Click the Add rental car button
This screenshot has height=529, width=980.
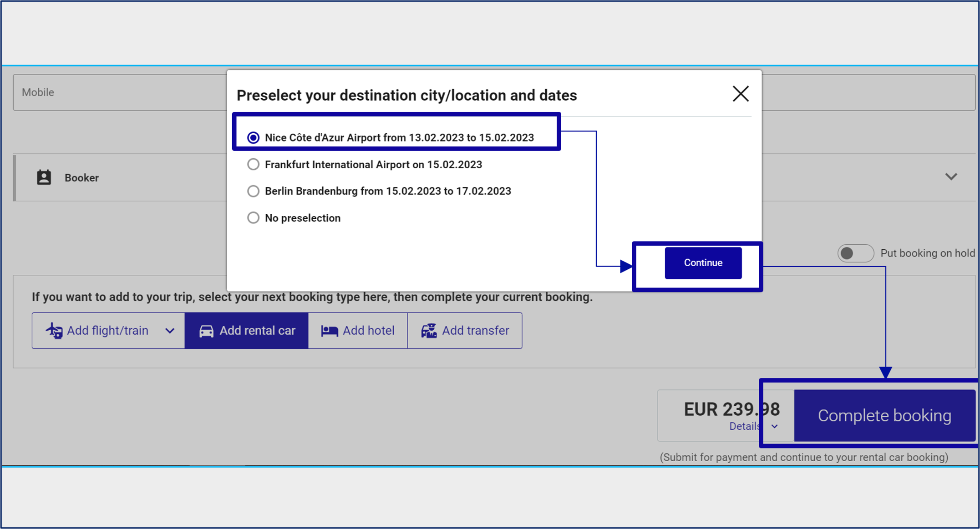247,331
